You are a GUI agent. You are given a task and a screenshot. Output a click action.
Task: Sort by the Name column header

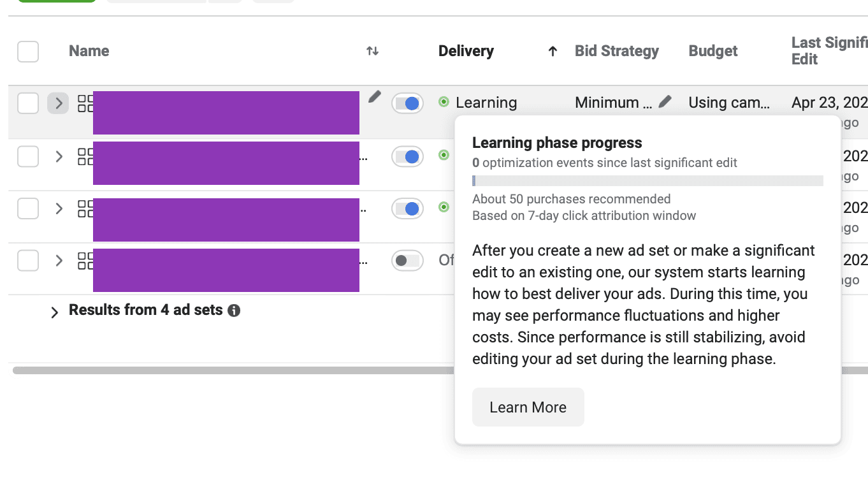[89, 51]
